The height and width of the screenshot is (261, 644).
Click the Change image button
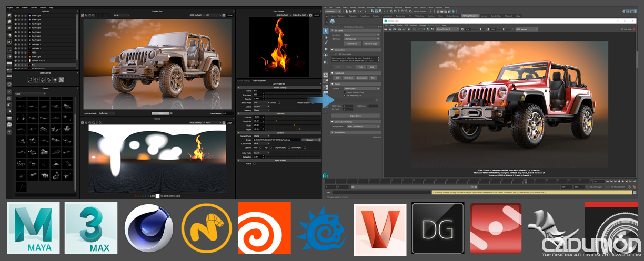click(309, 140)
